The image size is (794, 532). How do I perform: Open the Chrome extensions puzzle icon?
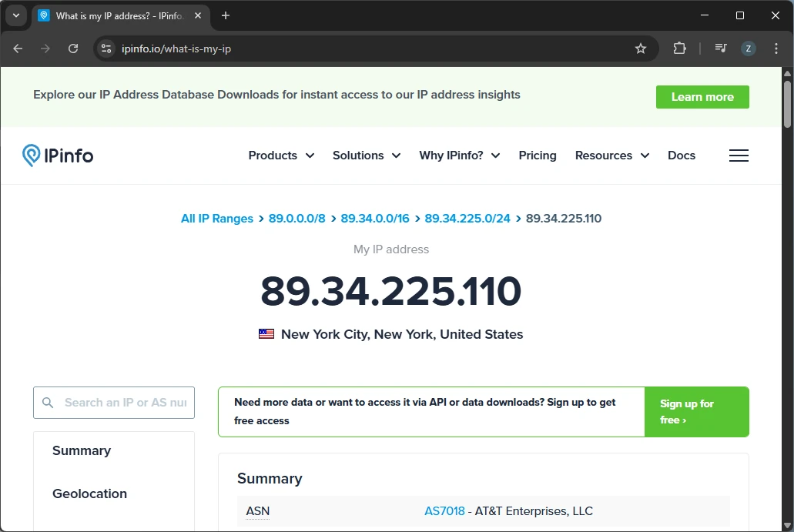pos(679,49)
